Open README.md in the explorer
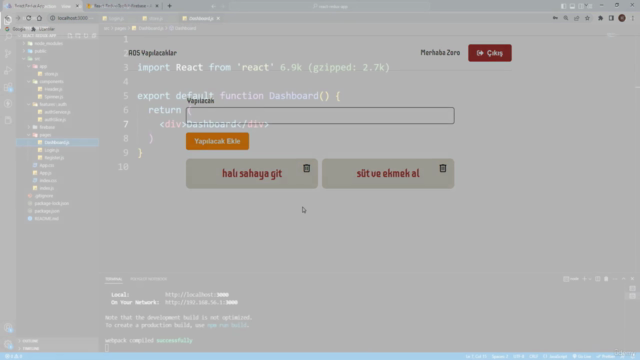The height and width of the screenshot is (360, 640). (x=47, y=219)
